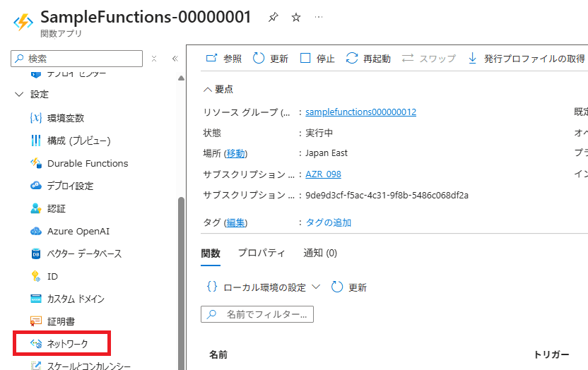
Task: Collapse the 設定 section
Action: click(x=19, y=95)
